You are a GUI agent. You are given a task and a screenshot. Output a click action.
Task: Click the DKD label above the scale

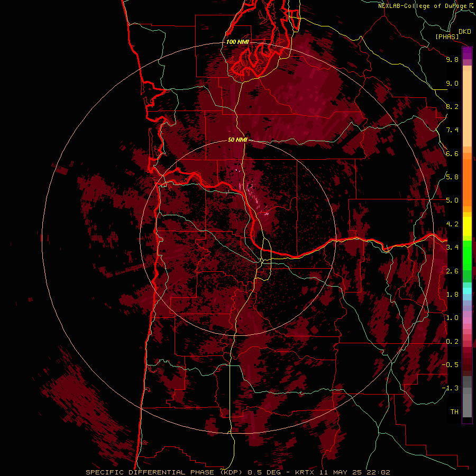pyautogui.click(x=465, y=32)
